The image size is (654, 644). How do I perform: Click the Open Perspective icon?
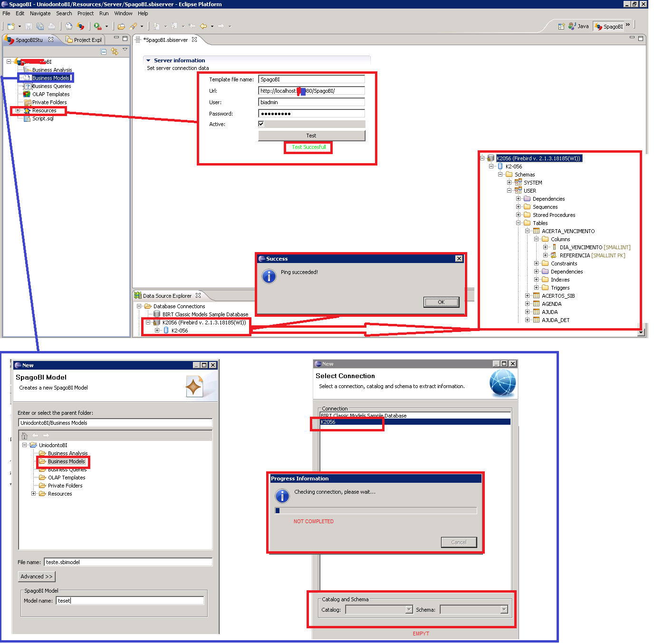coord(561,26)
